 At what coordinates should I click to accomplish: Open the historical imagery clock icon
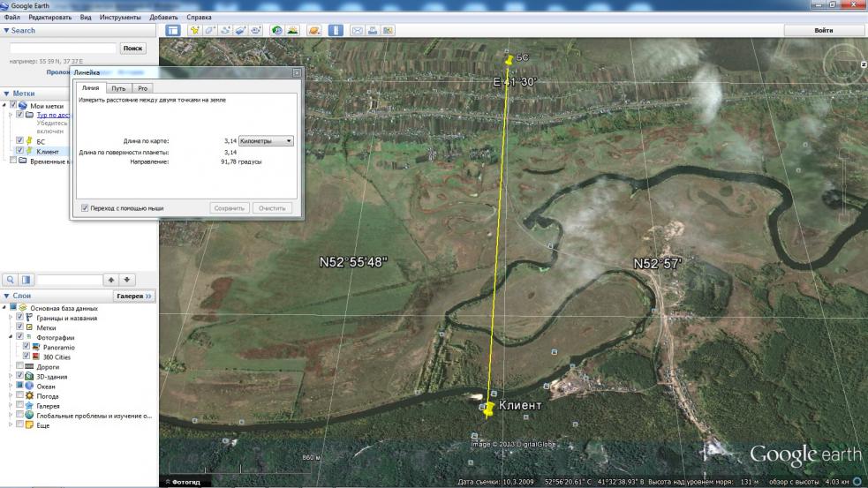pyautogui.click(x=276, y=30)
